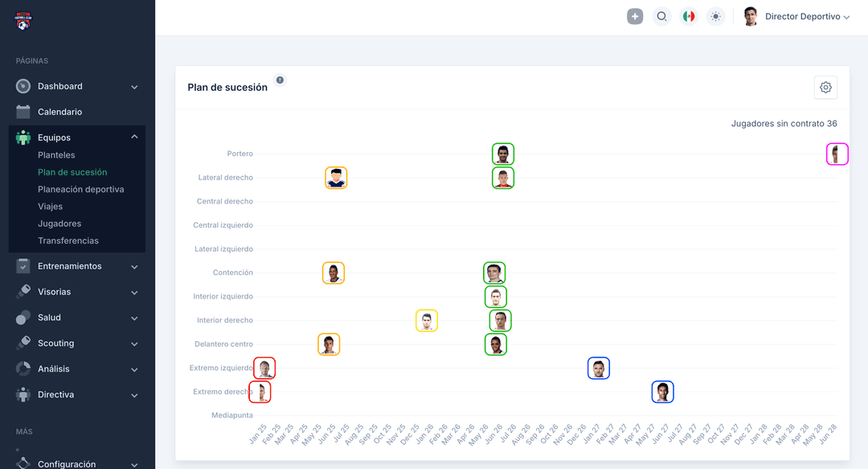The height and width of the screenshot is (469, 868).
Task: Open the Jugadores link in sidebar
Action: click(59, 224)
